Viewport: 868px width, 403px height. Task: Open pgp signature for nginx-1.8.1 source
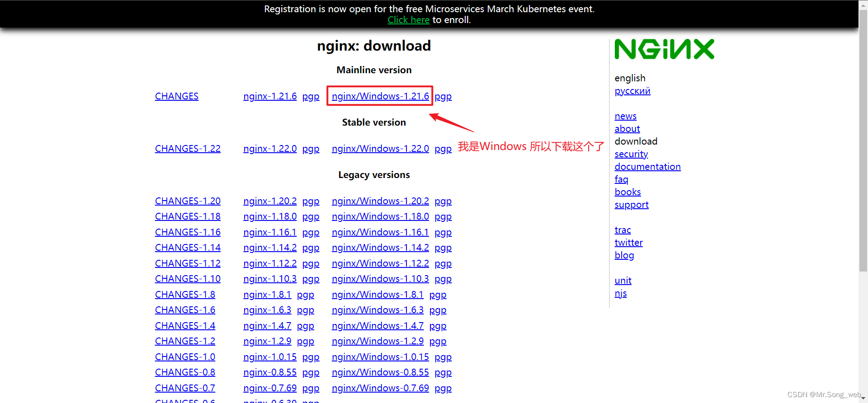coord(306,295)
